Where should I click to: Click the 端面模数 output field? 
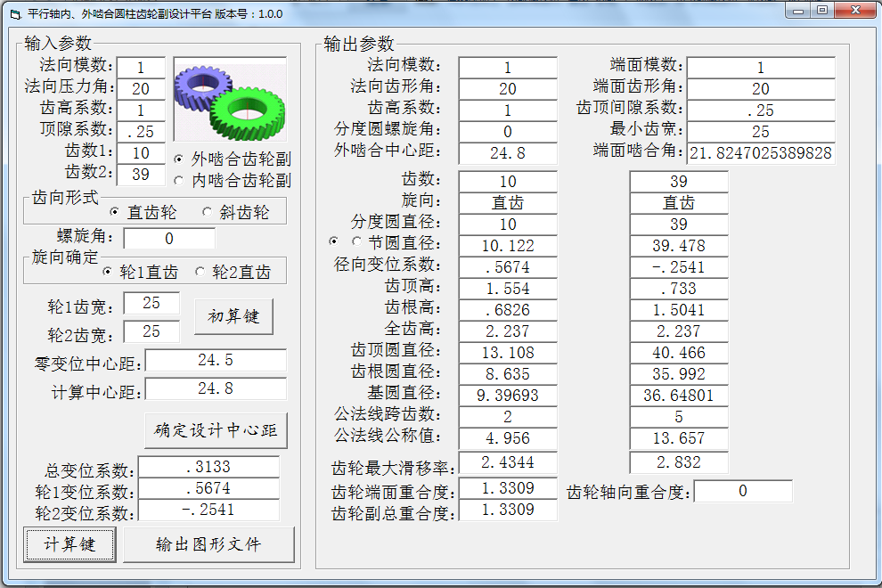coord(761,68)
